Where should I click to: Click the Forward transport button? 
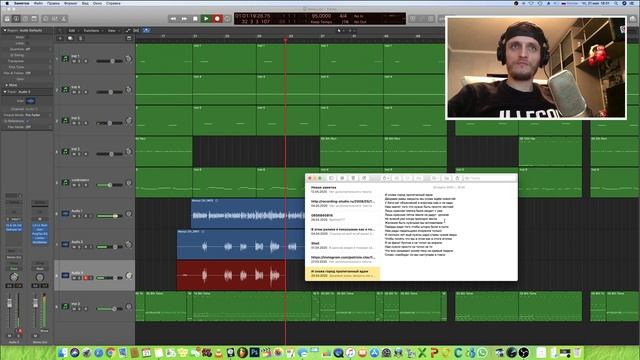184,19
